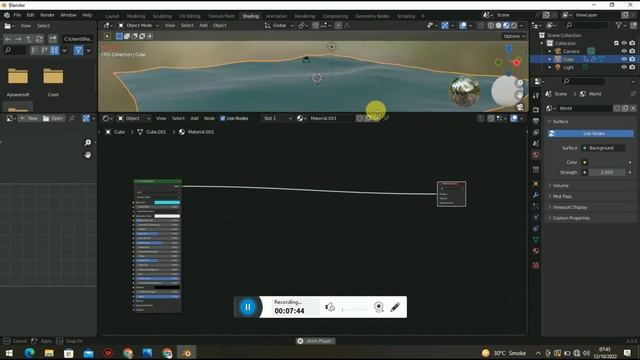Screen dimensions: 640x360
Task: Open the Apowersoft folder in file browser
Action: tap(18, 82)
